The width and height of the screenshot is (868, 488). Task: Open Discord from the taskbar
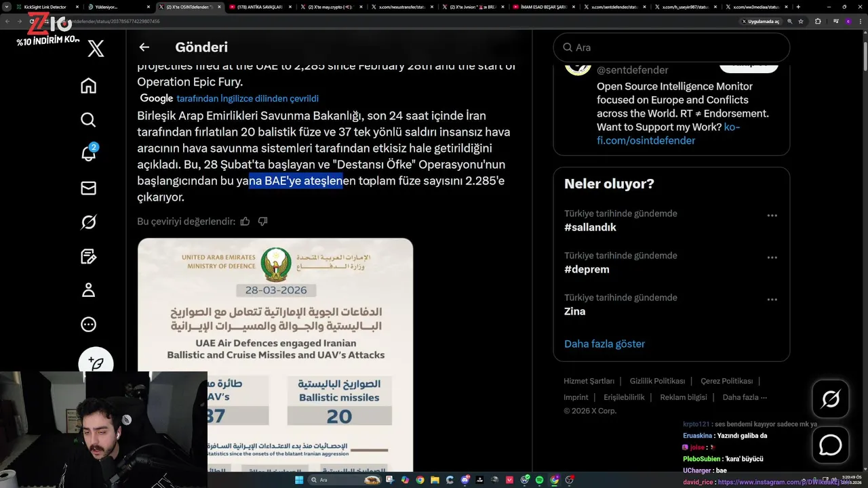[x=465, y=480]
